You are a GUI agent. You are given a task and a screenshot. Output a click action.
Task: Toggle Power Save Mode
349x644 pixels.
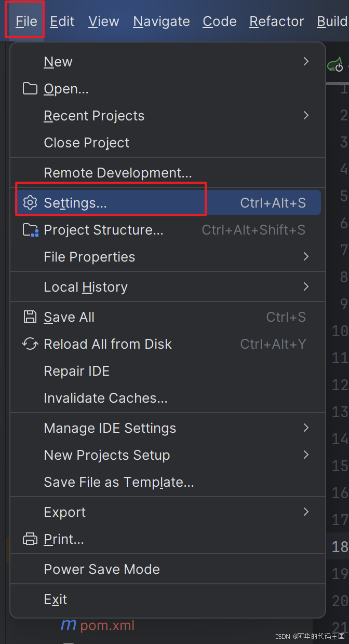click(x=168, y=569)
